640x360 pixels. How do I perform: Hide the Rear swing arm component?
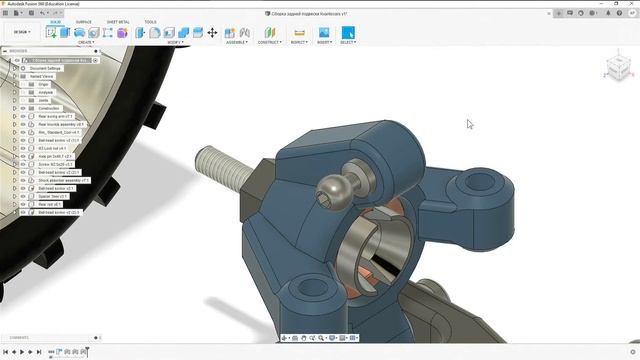click(23, 116)
